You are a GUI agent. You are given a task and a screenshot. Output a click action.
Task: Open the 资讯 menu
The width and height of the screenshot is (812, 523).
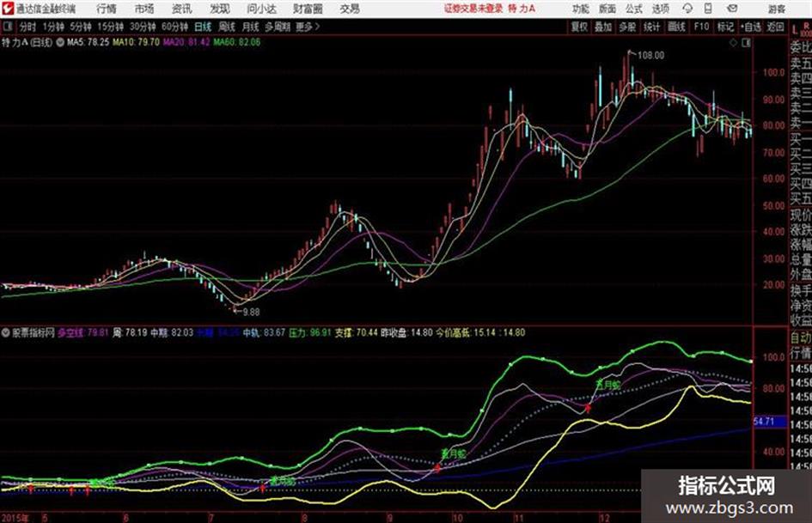point(182,9)
